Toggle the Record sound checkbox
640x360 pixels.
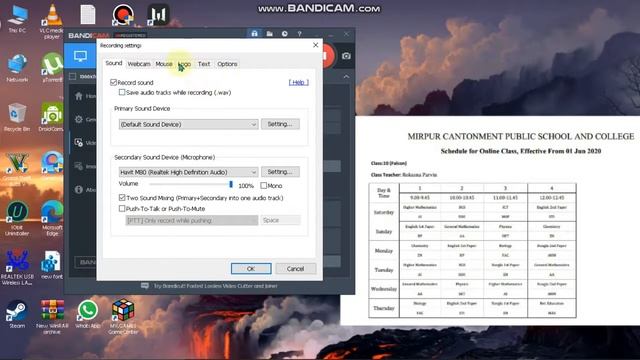[113, 82]
